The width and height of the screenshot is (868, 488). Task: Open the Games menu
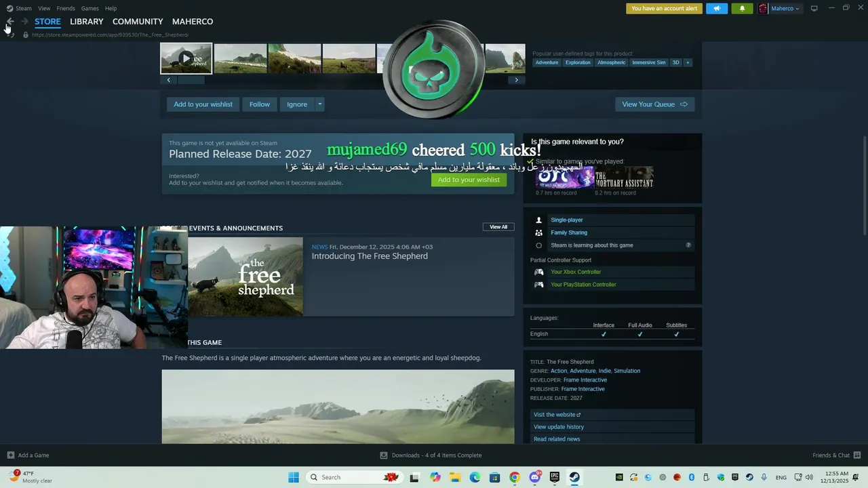(x=90, y=8)
